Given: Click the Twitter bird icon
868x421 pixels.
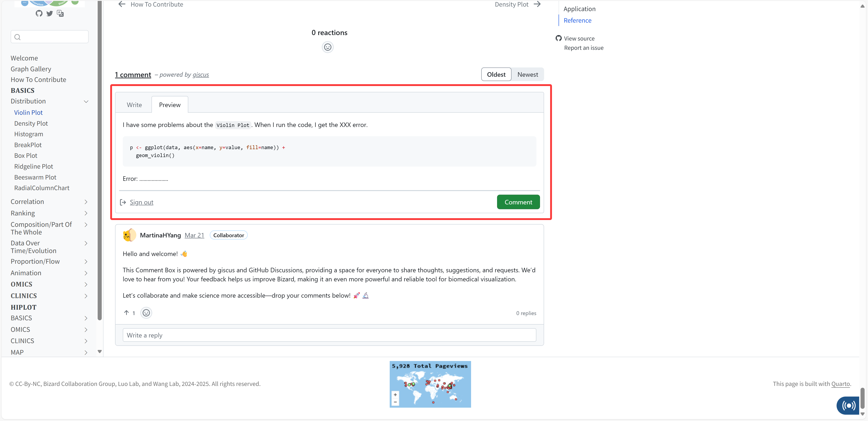Looking at the screenshot, I should 50,13.
